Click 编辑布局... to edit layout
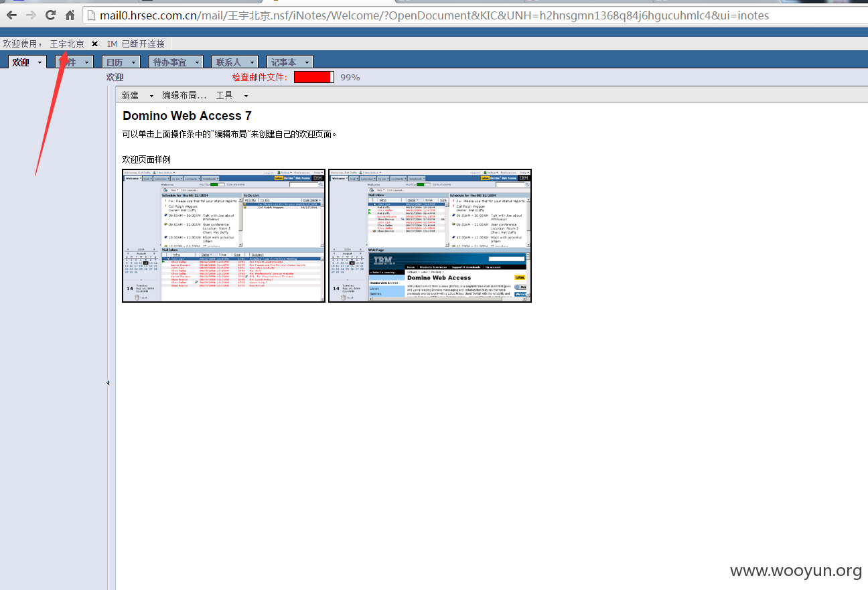Viewport: 868px width, 590px height. [x=184, y=96]
